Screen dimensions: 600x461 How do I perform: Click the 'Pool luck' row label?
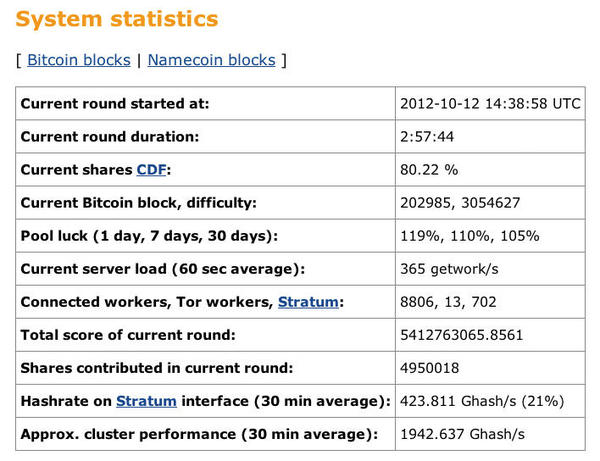(149, 236)
